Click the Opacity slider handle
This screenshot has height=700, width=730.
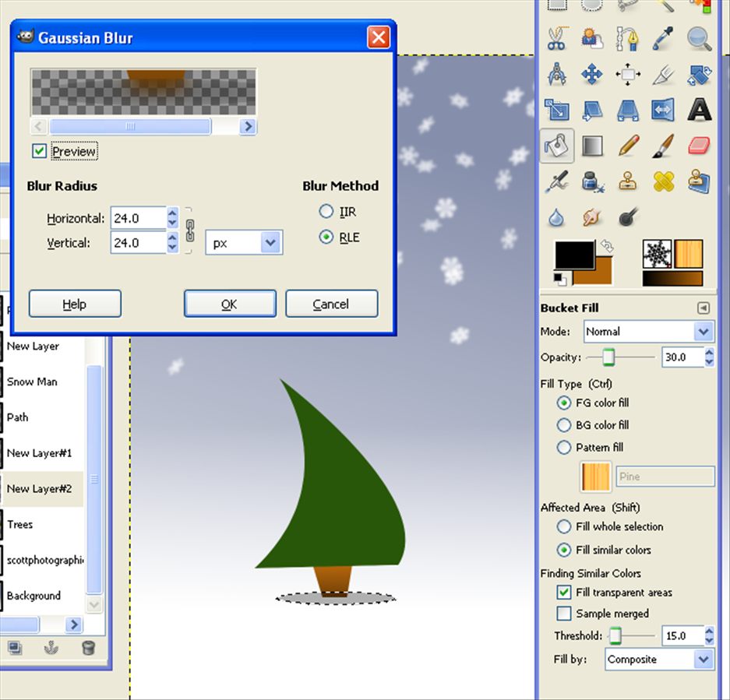point(608,357)
